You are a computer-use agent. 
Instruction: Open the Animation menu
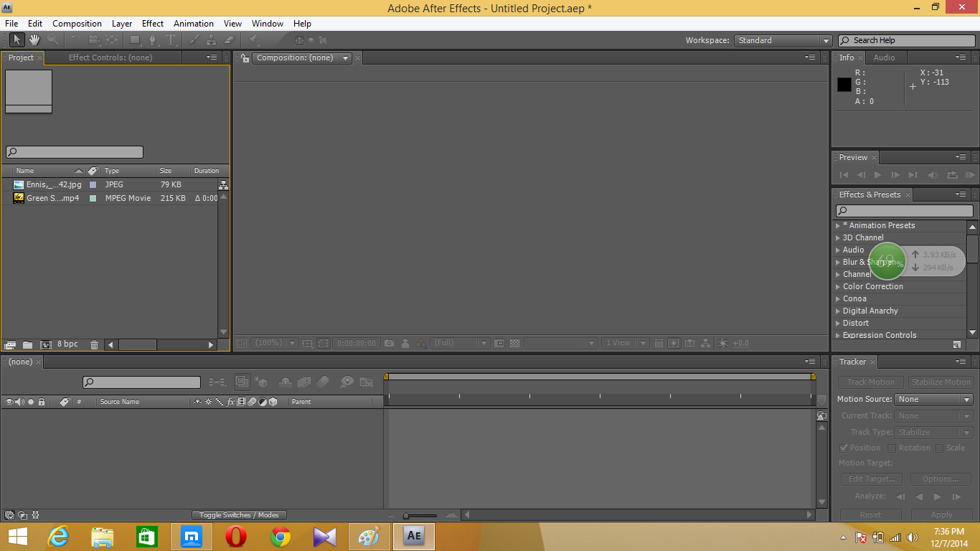coord(193,23)
